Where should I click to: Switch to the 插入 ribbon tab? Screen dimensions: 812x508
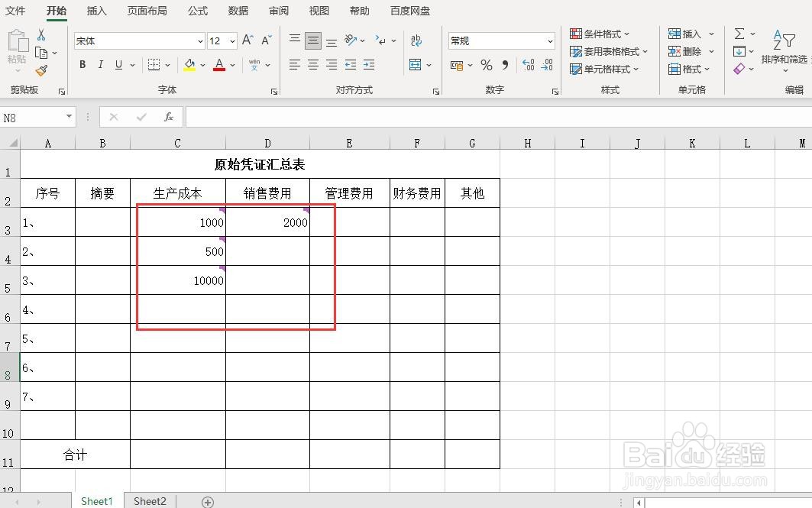(96, 11)
